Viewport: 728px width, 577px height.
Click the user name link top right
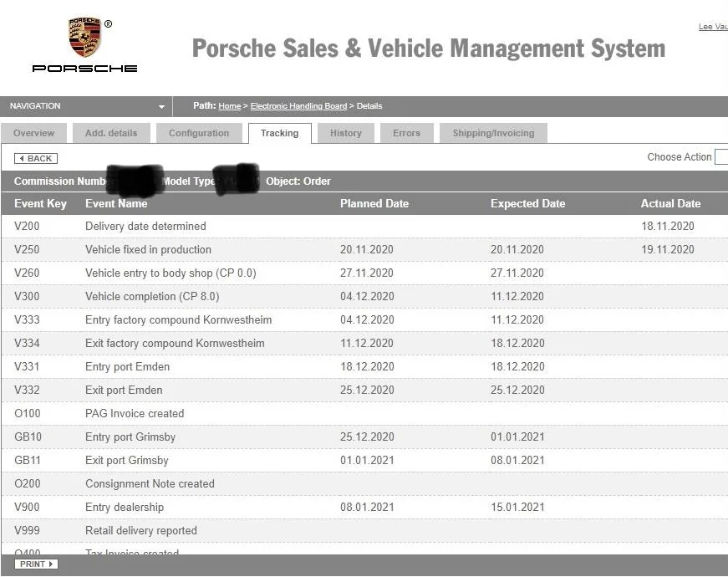point(713,27)
